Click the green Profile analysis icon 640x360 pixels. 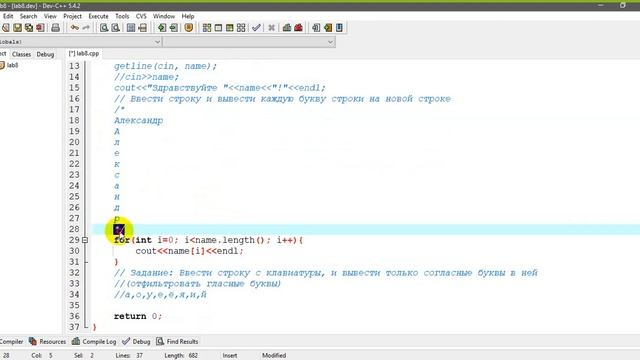(x=287, y=28)
